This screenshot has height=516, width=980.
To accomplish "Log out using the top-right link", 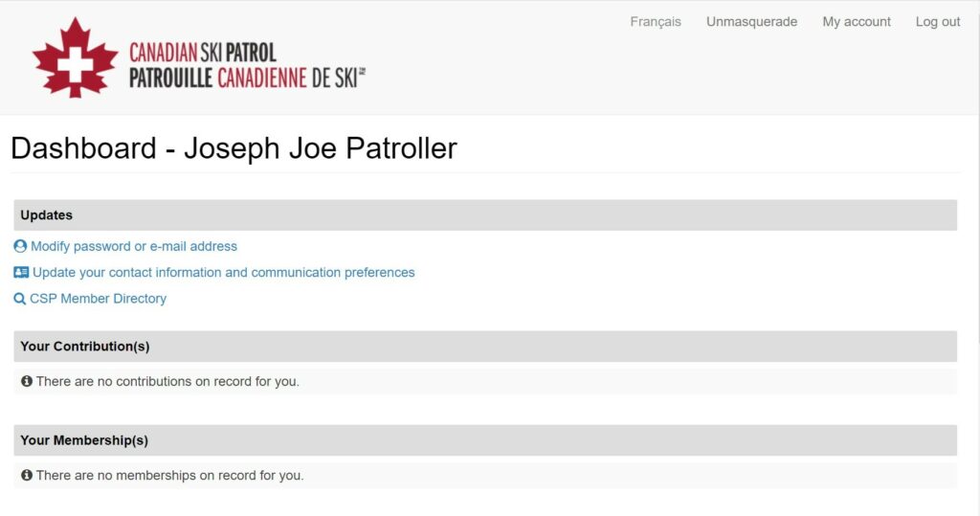I will point(938,22).
